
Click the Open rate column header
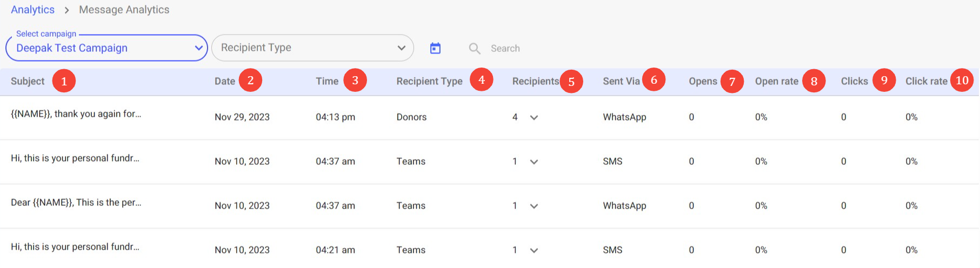(776, 81)
